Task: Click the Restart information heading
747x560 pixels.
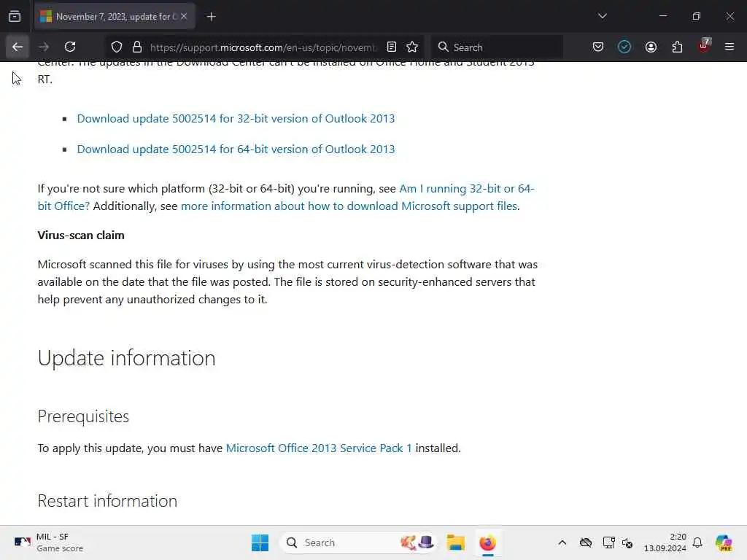Action: [x=108, y=501]
